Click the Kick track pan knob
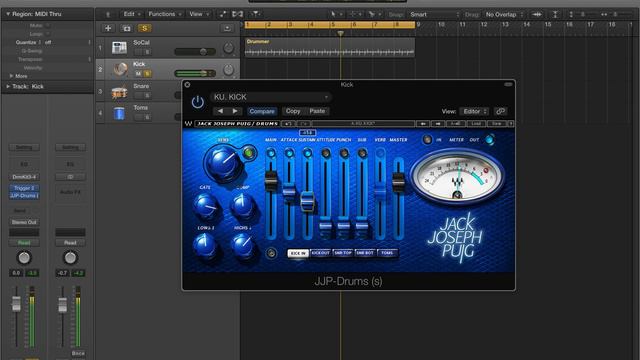The image size is (640, 360). tap(228, 70)
